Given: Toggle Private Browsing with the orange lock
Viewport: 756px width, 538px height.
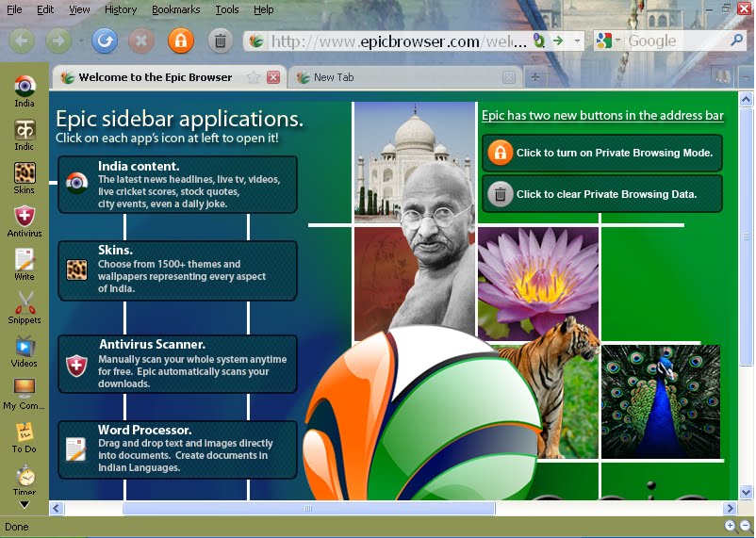Looking at the screenshot, I should 181,41.
